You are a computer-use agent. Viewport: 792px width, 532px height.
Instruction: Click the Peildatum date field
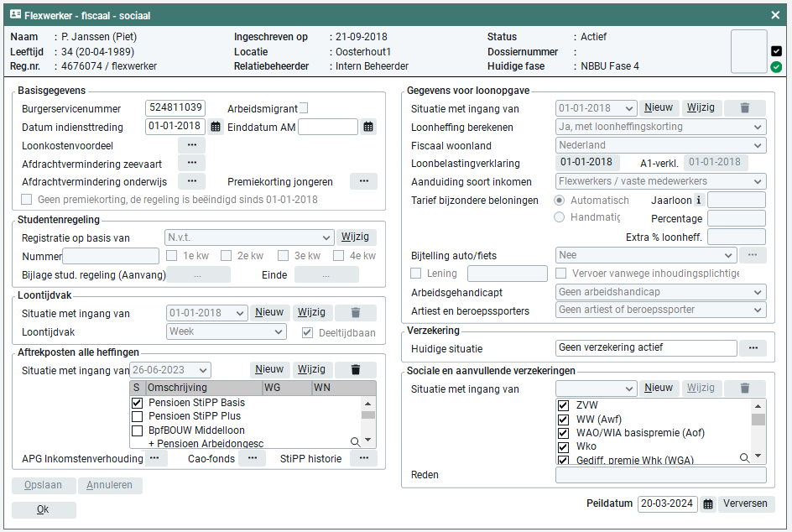pos(667,503)
